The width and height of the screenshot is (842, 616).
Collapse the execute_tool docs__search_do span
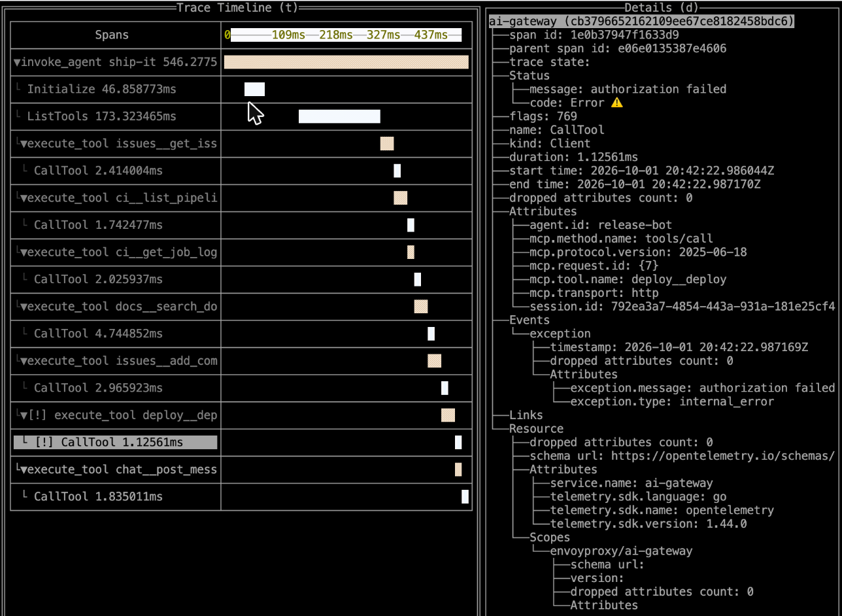click(x=24, y=307)
